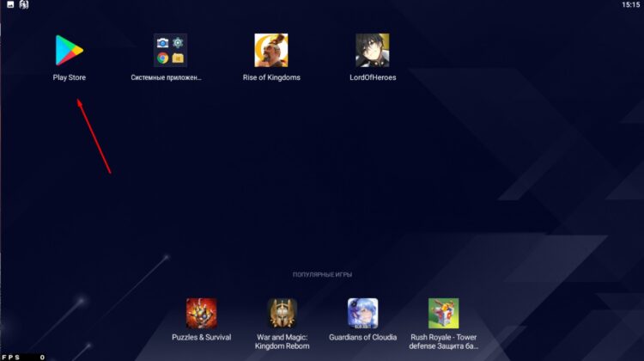Click the Camera icon inside system folder
644x361 pixels.
click(x=162, y=42)
